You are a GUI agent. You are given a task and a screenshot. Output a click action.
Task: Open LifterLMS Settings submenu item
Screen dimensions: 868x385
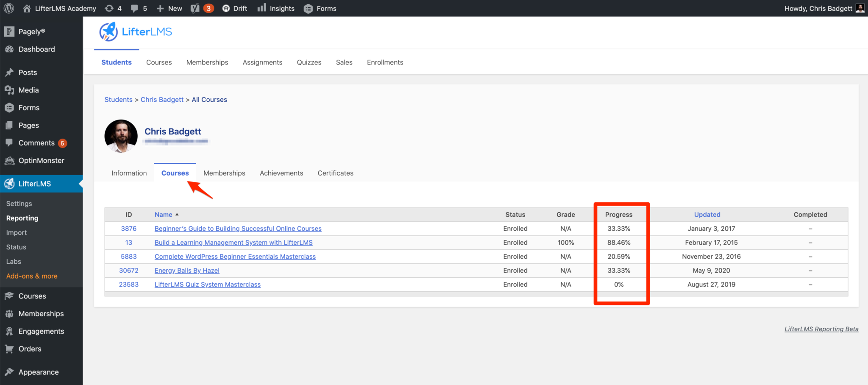(x=19, y=204)
